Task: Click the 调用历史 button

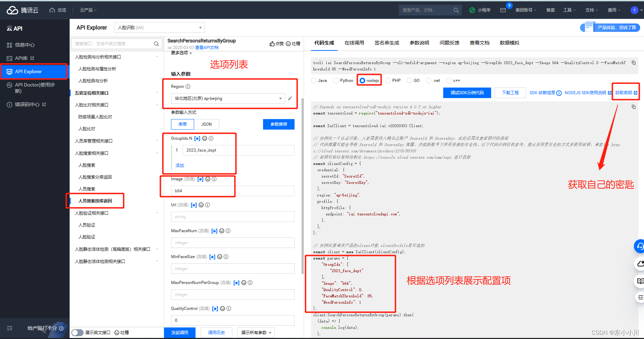Action: 217,333
